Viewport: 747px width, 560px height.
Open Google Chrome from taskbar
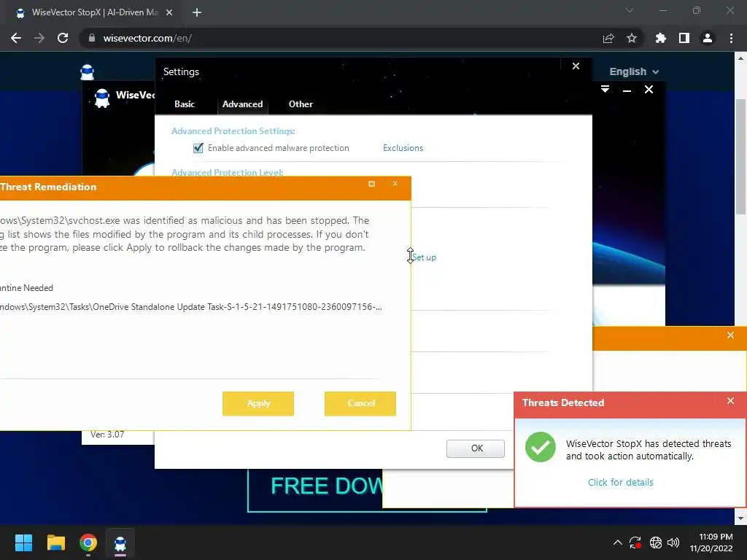(88, 542)
